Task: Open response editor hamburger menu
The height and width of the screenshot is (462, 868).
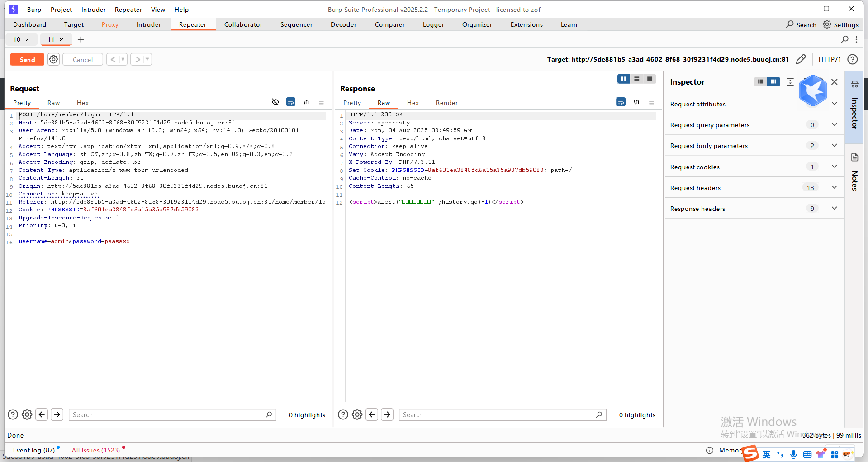Action: (x=652, y=102)
